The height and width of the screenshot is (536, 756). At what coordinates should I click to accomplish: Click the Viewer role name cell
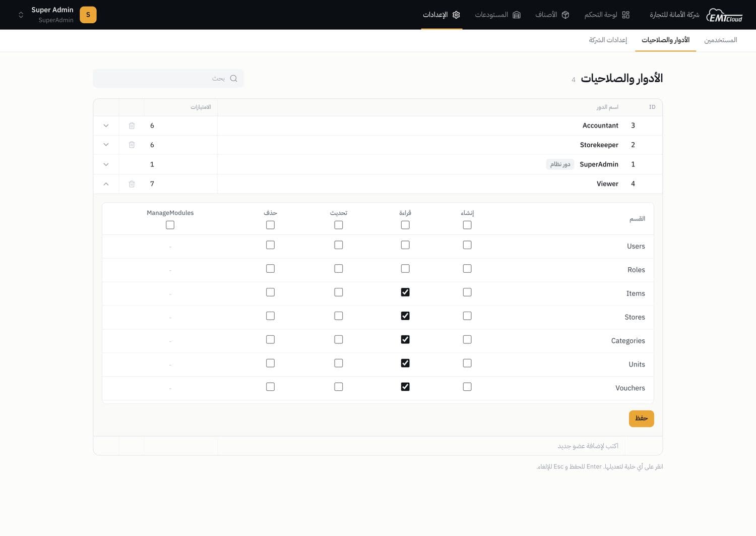[607, 184]
